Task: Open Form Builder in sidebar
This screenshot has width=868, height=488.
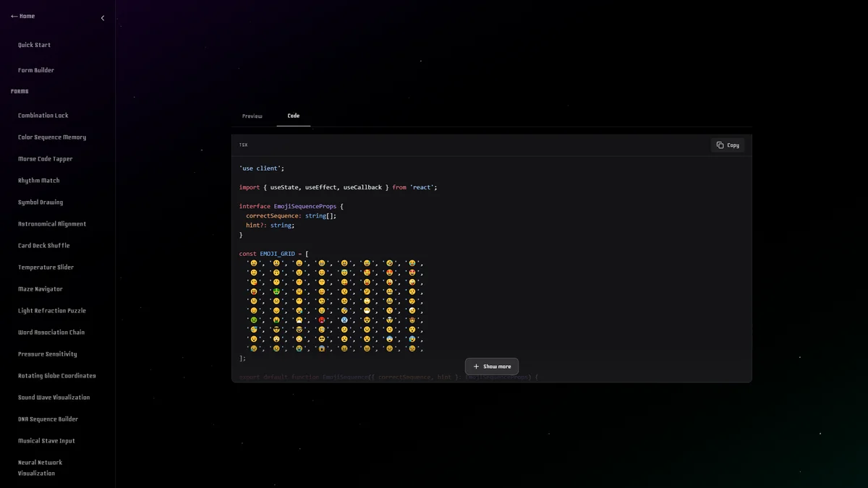Action: tap(36, 70)
